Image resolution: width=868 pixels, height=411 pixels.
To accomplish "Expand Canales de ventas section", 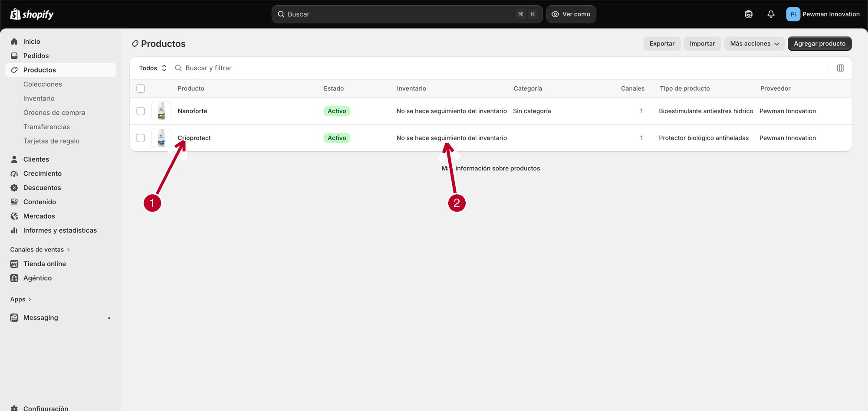I will click(x=40, y=250).
